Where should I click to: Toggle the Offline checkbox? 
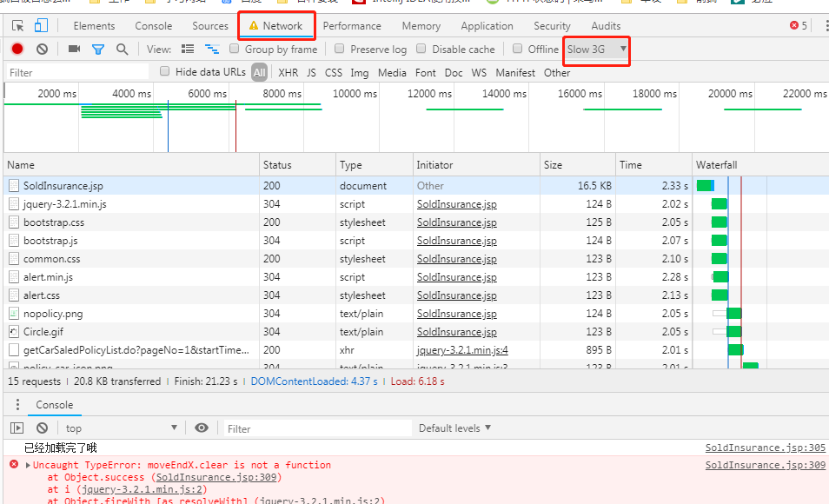[518, 49]
